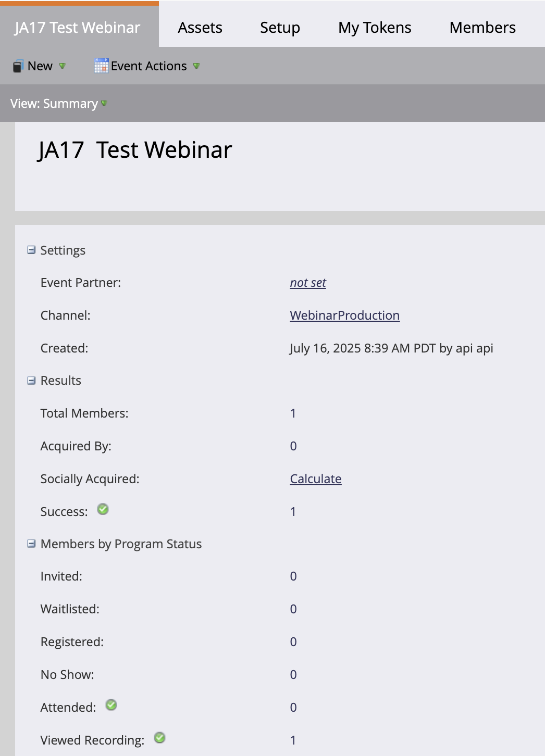Click the green checkmark next to Success
This screenshot has width=545, height=756.
click(x=103, y=509)
